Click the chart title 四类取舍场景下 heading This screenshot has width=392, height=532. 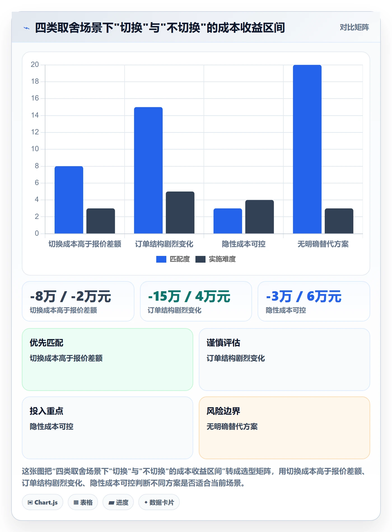click(160, 28)
